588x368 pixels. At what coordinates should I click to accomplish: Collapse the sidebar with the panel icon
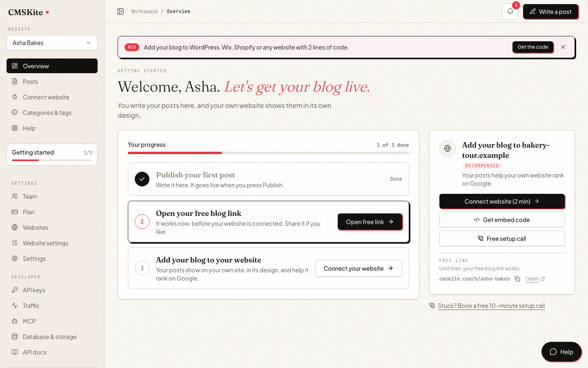click(x=120, y=11)
